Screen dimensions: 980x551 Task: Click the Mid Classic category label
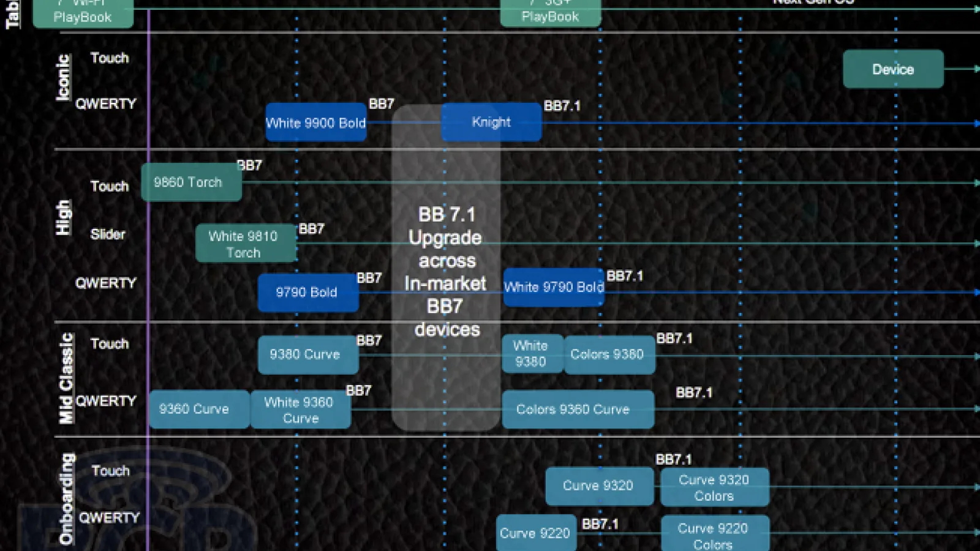click(x=66, y=378)
